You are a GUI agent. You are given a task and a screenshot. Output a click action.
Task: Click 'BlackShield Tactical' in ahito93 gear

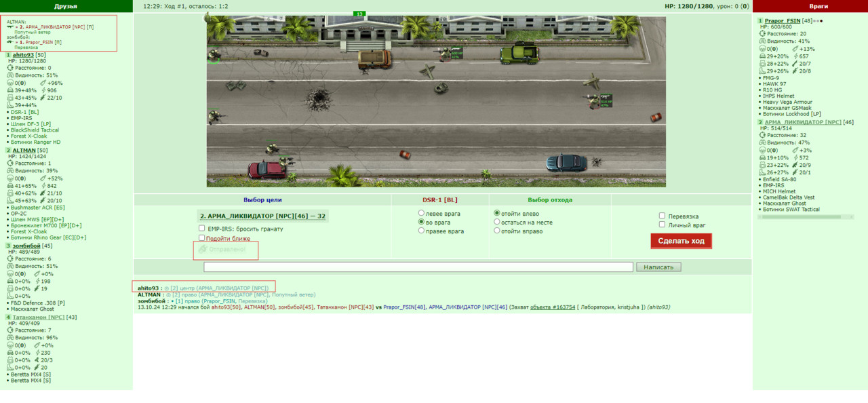pyautogui.click(x=34, y=130)
